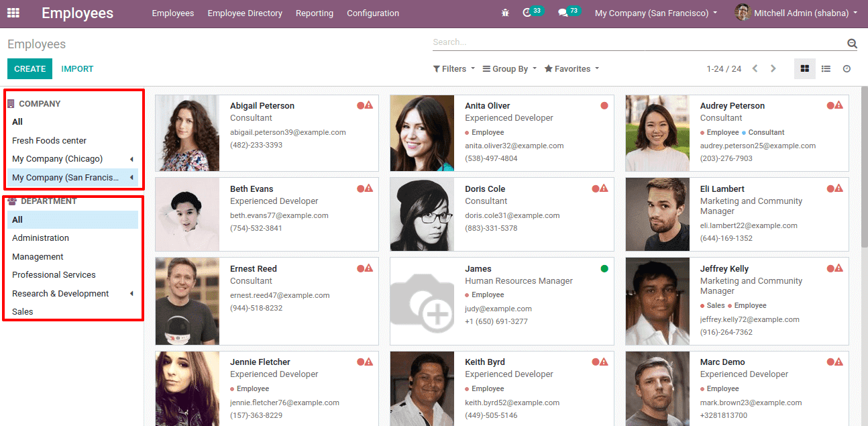Click the vertical scrollbar
The height and width of the screenshot is (426, 868).
864,168
